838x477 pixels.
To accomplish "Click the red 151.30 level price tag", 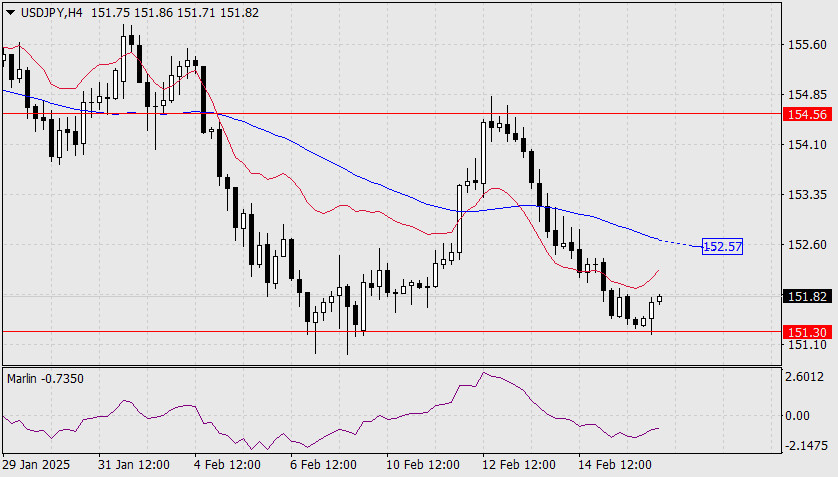I will [808, 332].
